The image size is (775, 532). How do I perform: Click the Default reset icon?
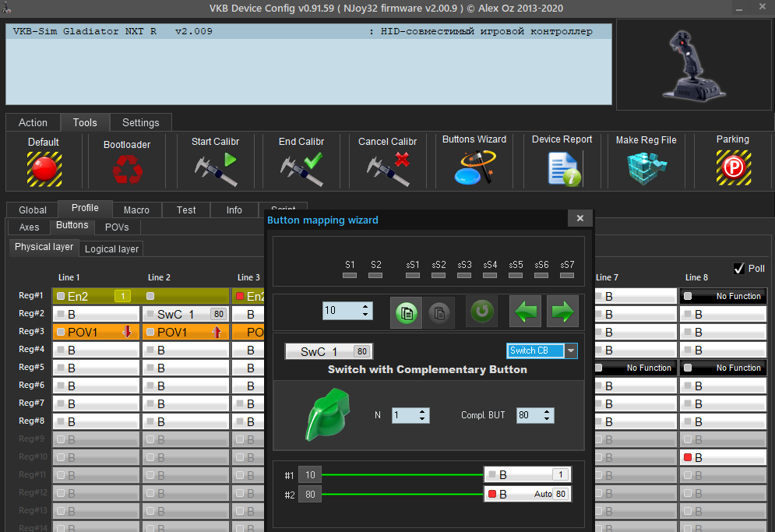pos(44,169)
